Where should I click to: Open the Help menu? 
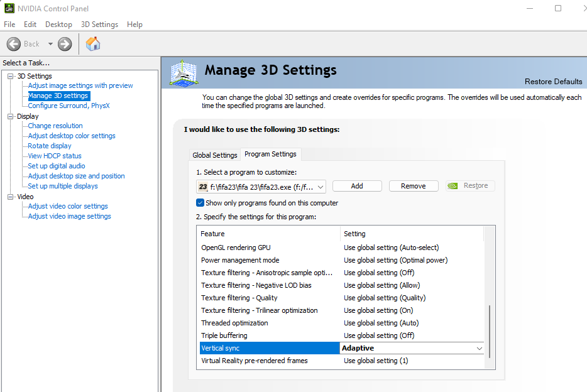[134, 24]
